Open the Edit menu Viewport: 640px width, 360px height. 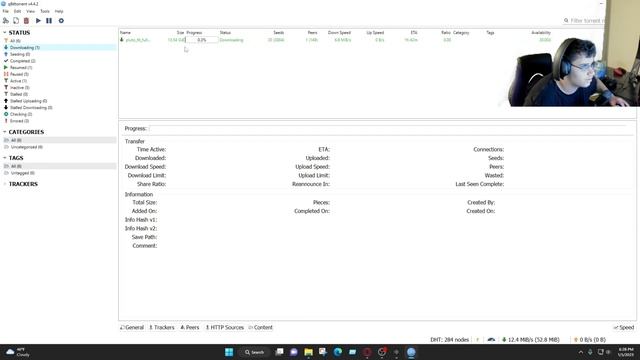[18, 11]
